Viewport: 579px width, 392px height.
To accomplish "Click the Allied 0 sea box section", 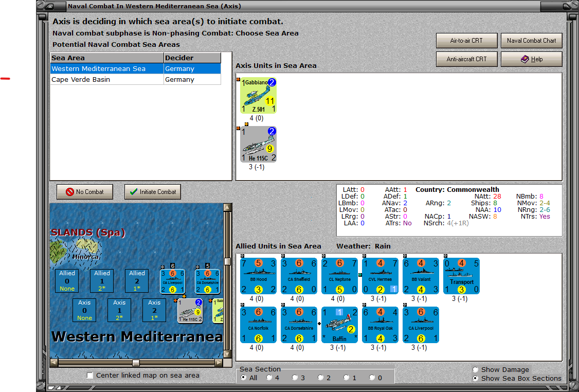I will tap(67, 281).
